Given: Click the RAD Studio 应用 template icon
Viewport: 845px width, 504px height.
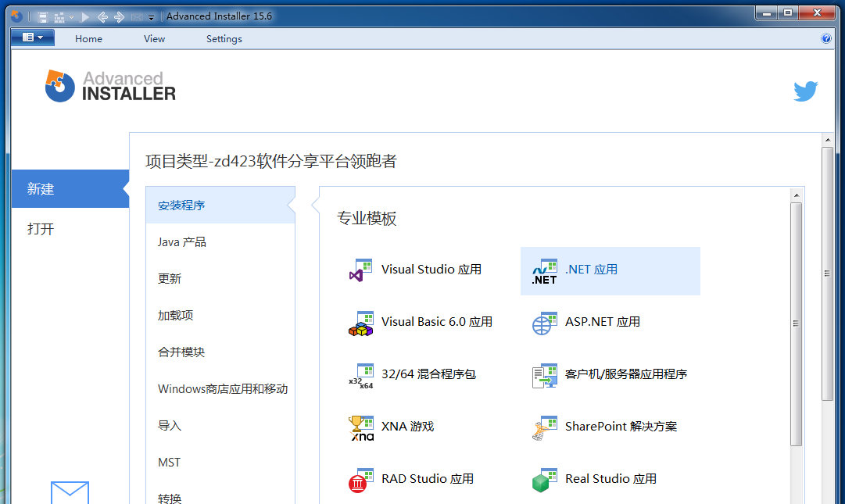Looking at the screenshot, I should [x=360, y=481].
